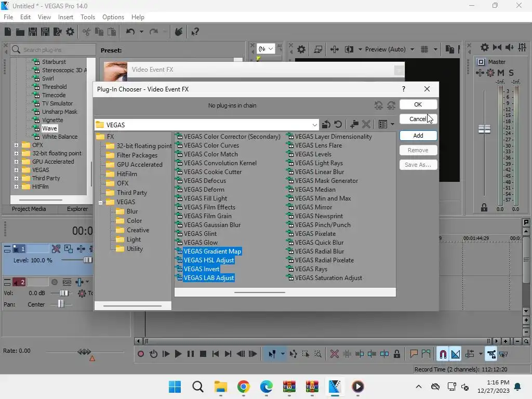Click the Add button

[418, 136]
